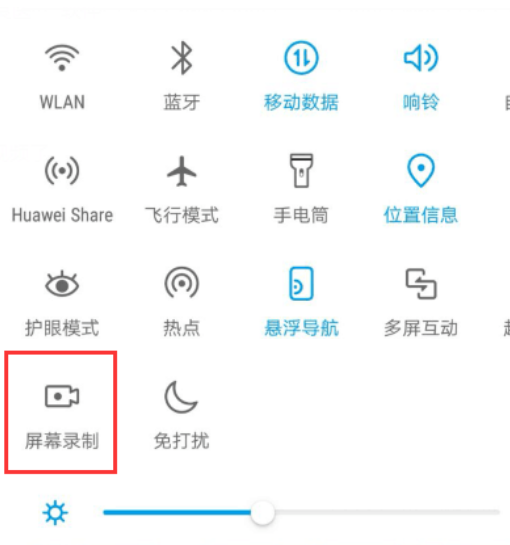Turn on Bluetooth (蓝牙) icon
This screenshot has height=545, width=510.
coord(181,58)
